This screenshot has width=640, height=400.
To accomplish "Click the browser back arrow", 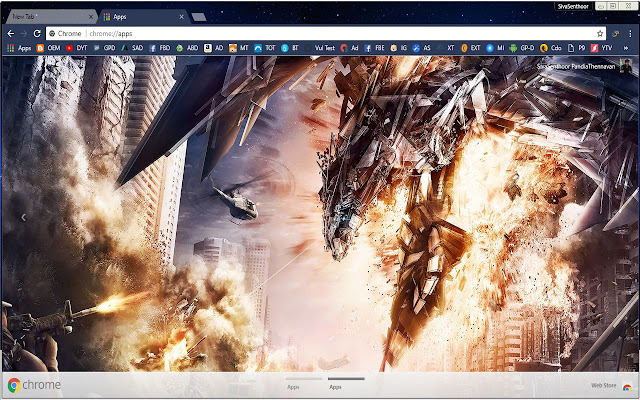I will pyautogui.click(x=11, y=33).
